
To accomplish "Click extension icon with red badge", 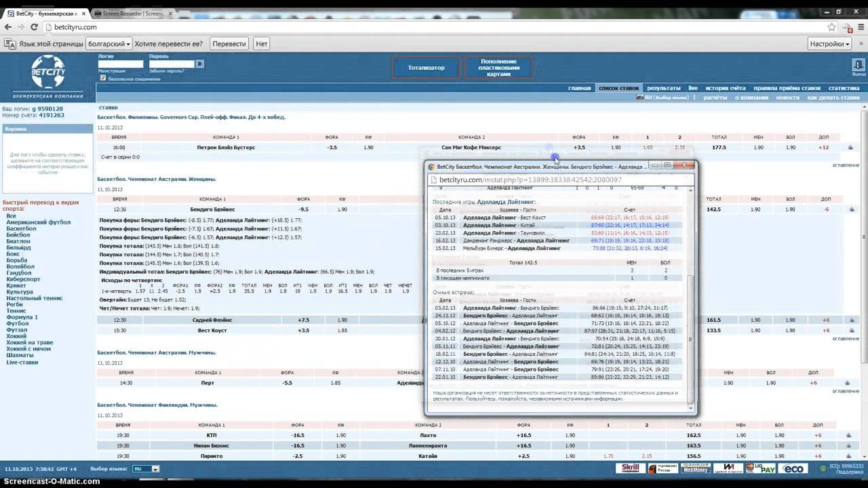I will [848, 27].
